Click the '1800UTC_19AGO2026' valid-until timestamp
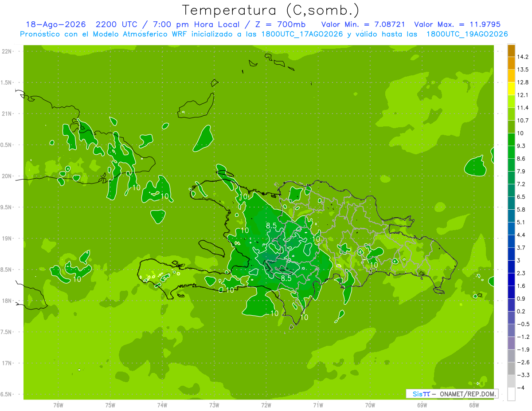Screen dimensions: 532x411 [x=467, y=34]
